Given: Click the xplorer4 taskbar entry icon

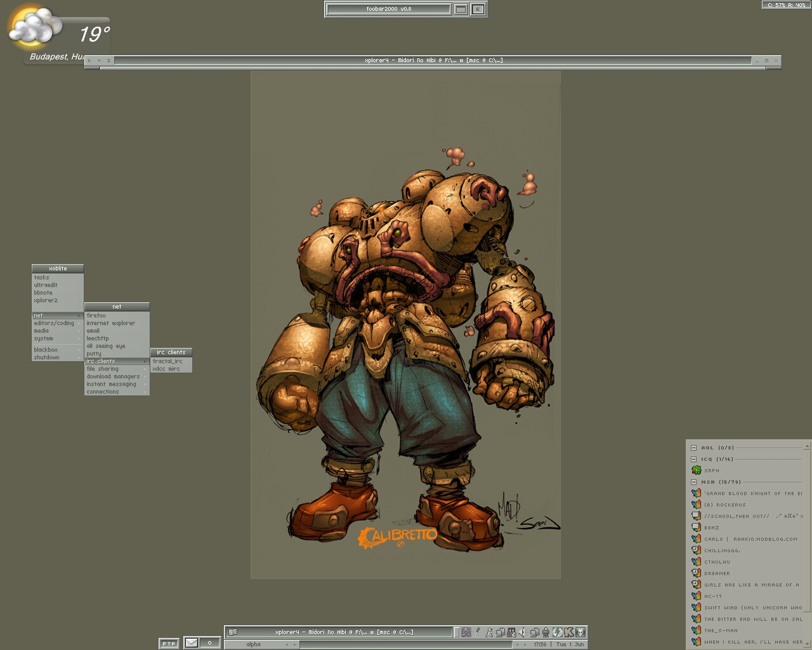Looking at the screenshot, I should tap(233, 632).
